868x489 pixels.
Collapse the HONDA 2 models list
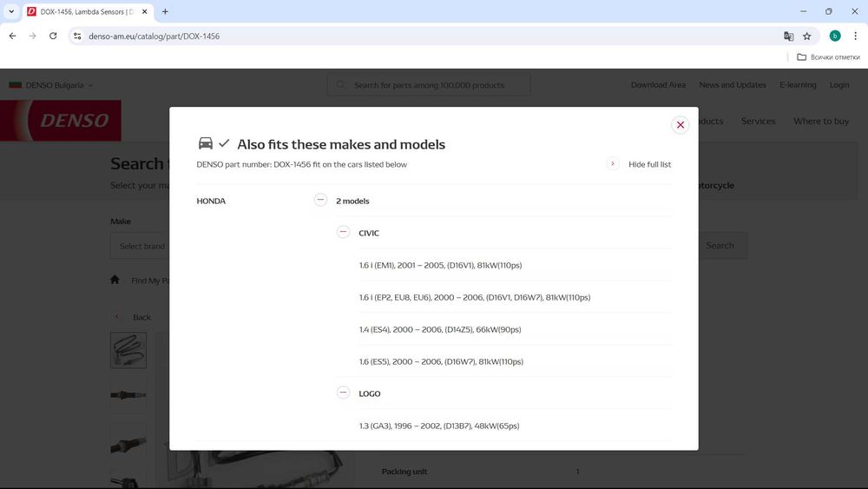[x=320, y=200]
